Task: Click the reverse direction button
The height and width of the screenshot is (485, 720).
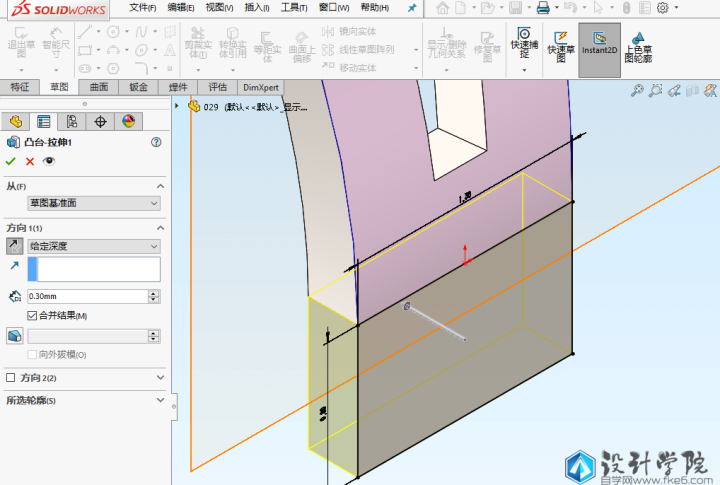Action: (15, 245)
